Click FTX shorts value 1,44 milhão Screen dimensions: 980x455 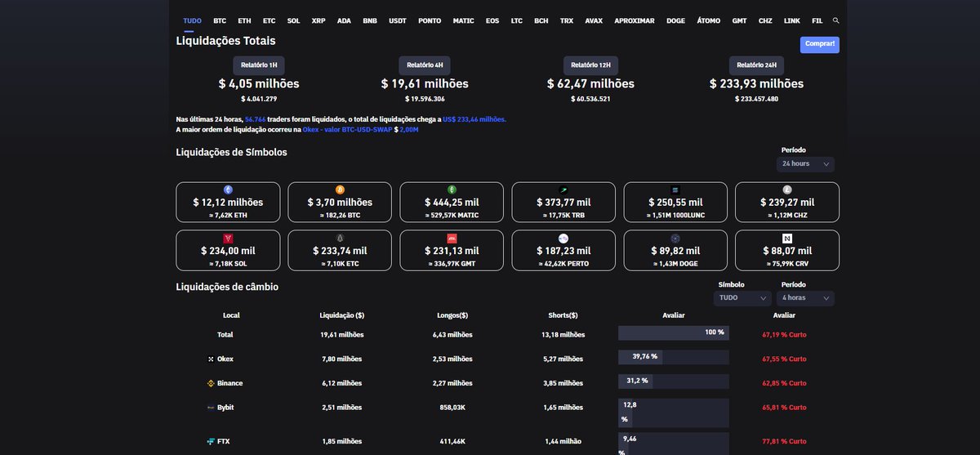[563, 441]
